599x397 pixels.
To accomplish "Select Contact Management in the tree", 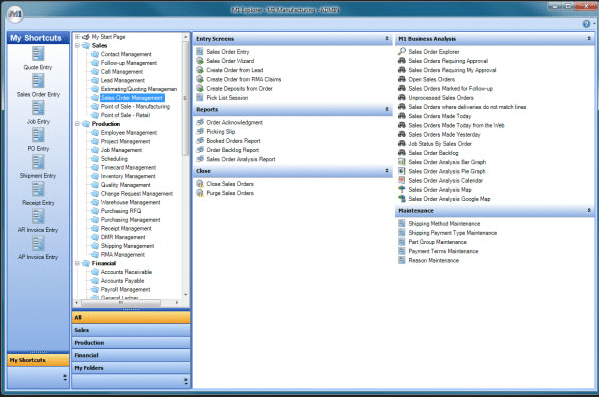I will point(126,54).
